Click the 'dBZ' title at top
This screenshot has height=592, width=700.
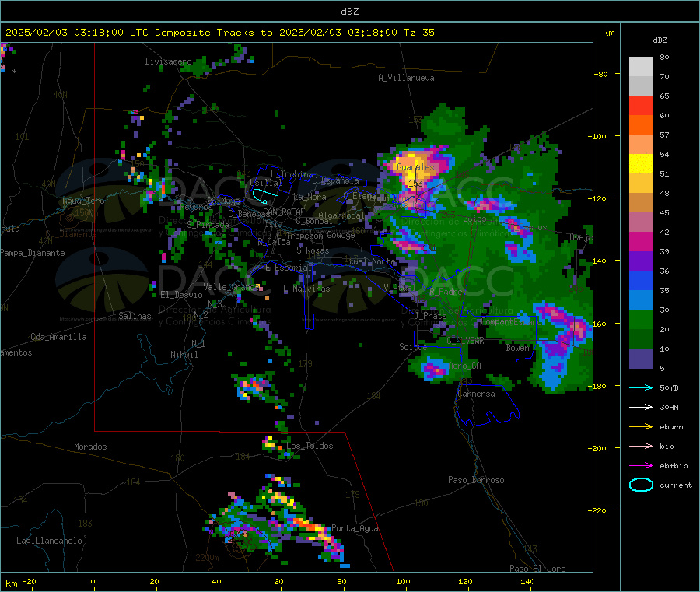click(x=349, y=12)
